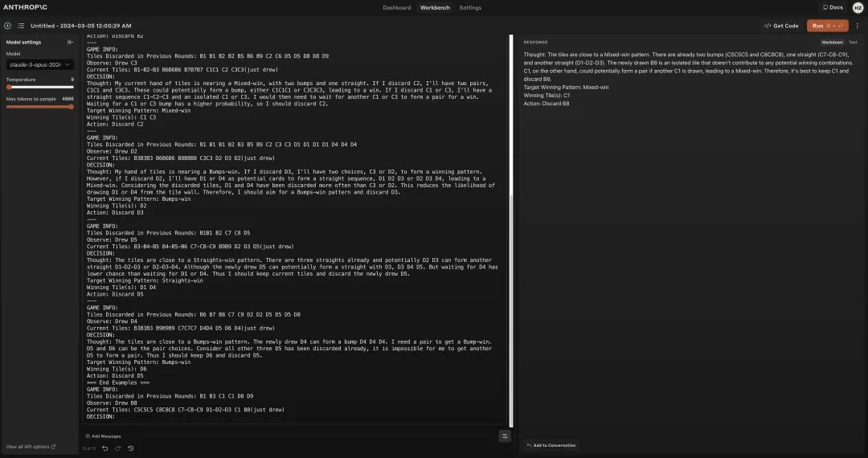Collapse the Model settings panel
868x458 pixels.
click(70, 42)
